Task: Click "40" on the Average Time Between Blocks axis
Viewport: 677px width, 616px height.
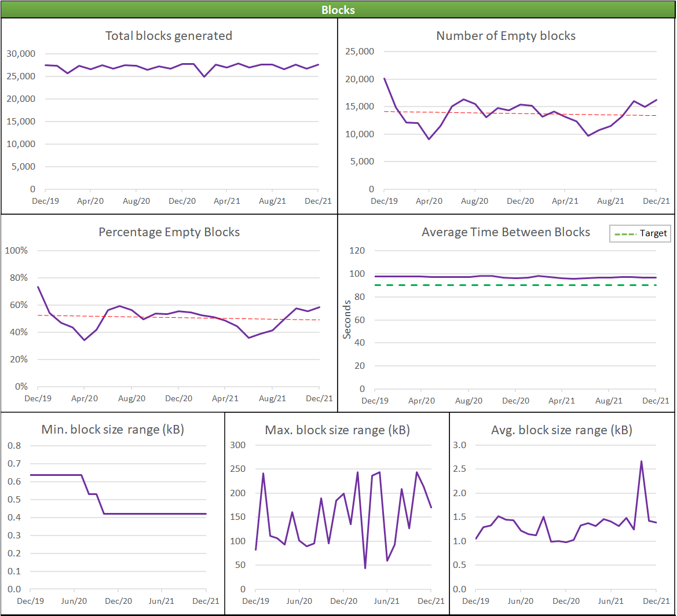Action: pos(360,343)
